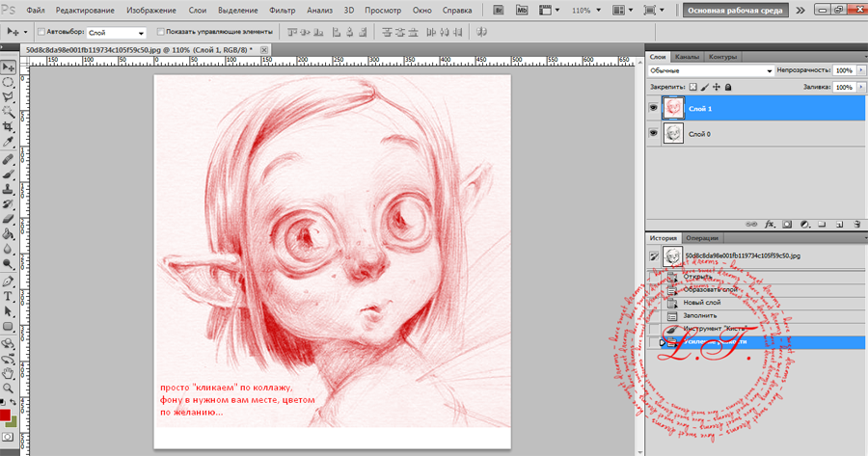
Task: Create a new layer group icon
Action: coord(822,224)
